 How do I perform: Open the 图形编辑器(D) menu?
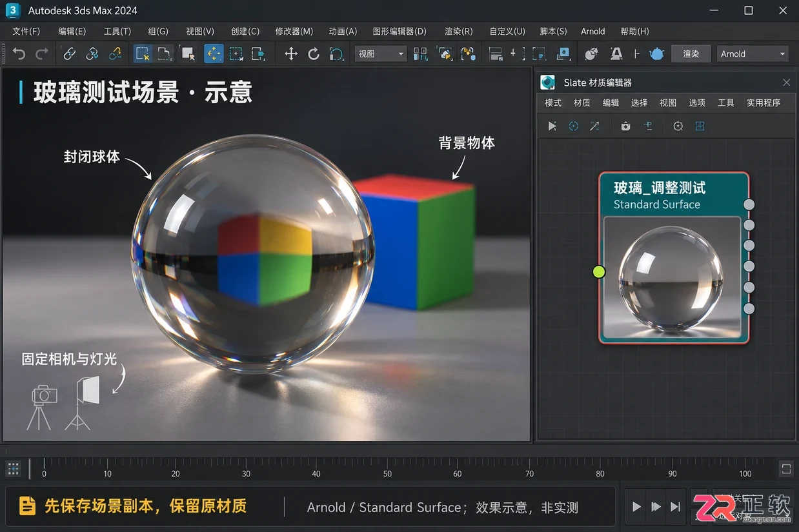(x=399, y=31)
